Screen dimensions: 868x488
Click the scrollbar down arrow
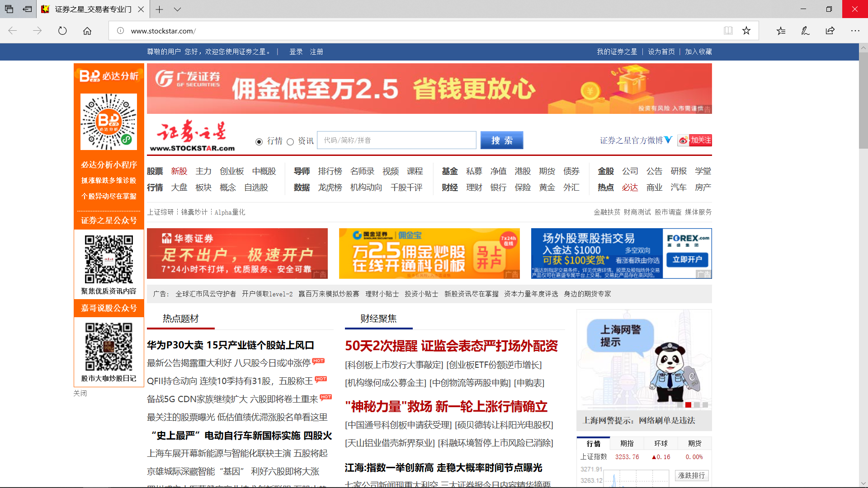[x=863, y=483]
